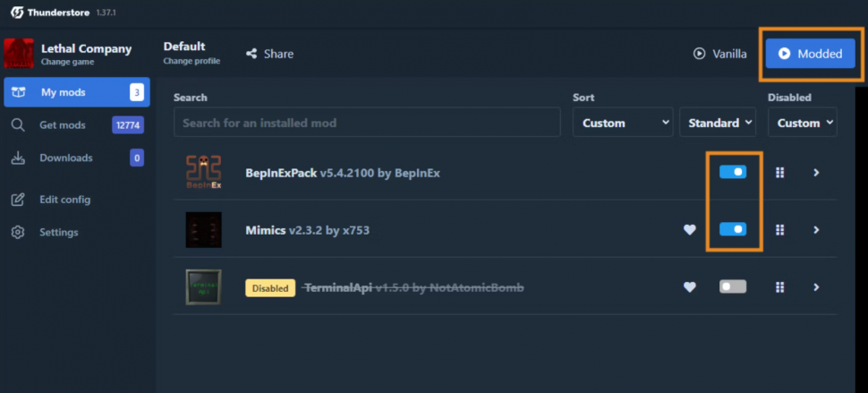Click the drag handle grid icon for Mimics

(779, 230)
